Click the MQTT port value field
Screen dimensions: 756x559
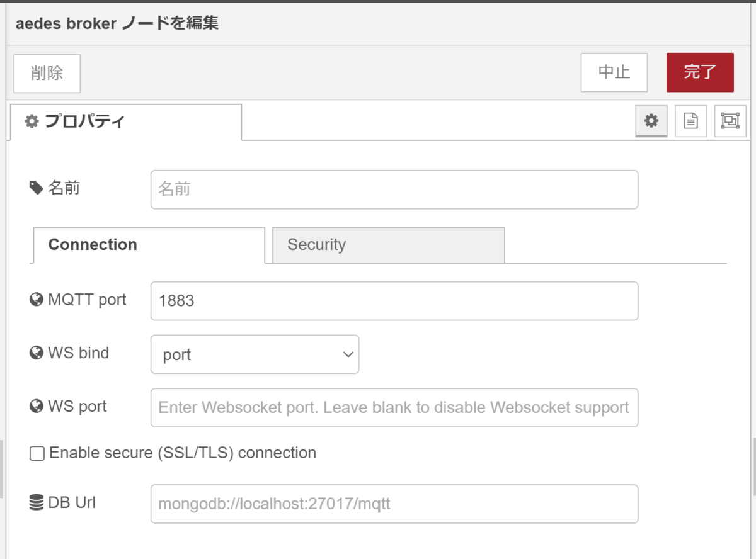[x=394, y=300]
